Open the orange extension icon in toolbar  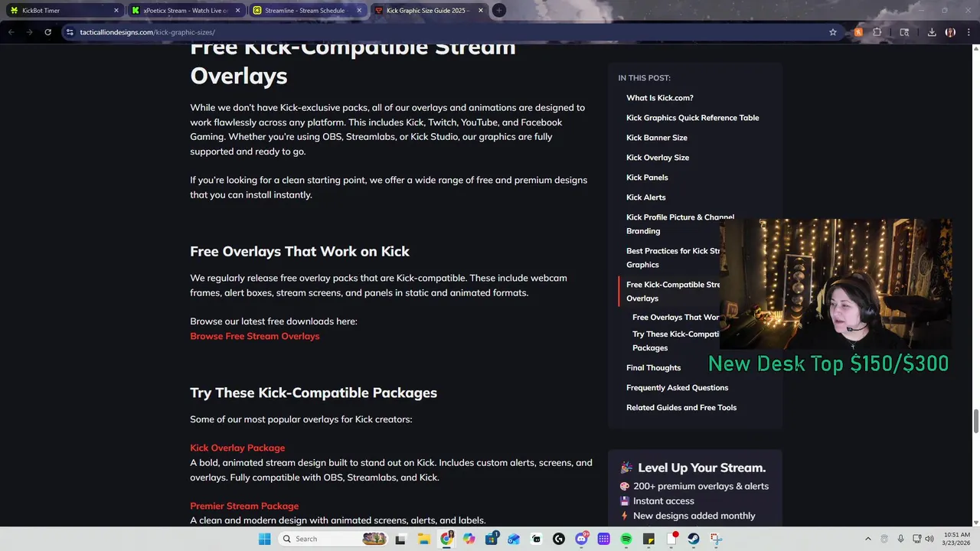coord(858,32)
